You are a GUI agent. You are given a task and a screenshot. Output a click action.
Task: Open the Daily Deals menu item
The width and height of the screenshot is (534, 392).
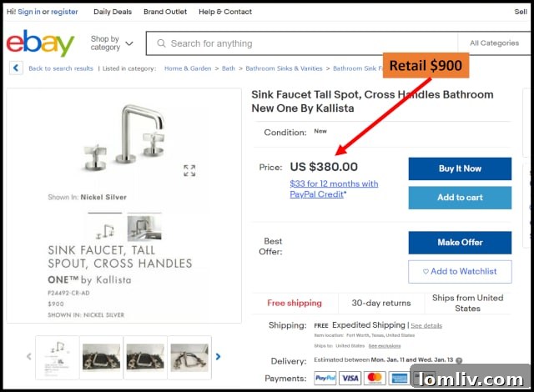pyautogui.click(x=112, y=12)
